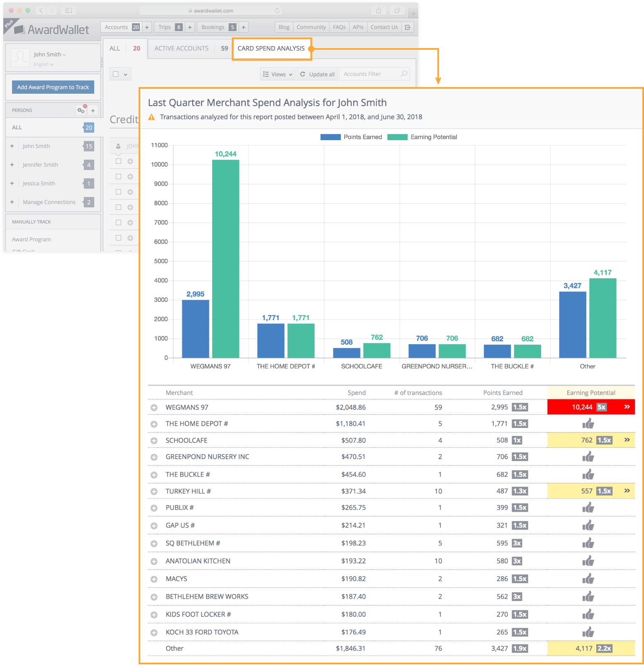Expand the Jessica Smith person entry
Screen dimensions: 644x666
click(12, 183)
